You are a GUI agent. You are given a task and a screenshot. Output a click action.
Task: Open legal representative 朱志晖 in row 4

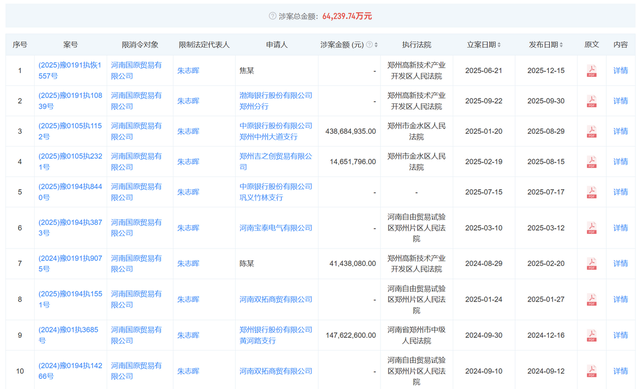coord(188,162)
